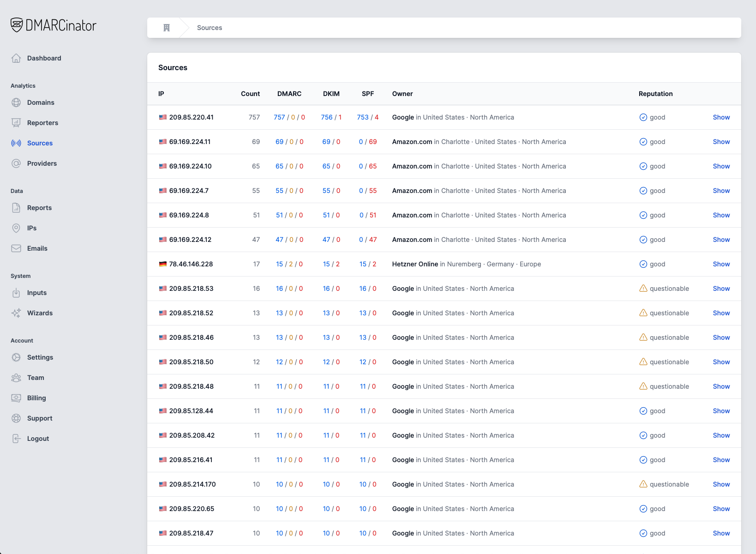The height and width of the screenshot is (554, 756).
Task: Click warning triangle icon for 209.85.214.170
Action: coord(643,484)
